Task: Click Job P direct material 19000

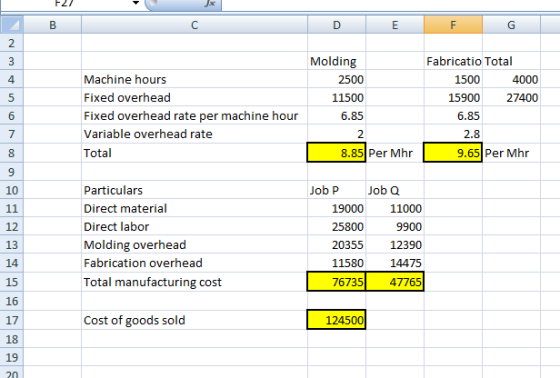Action: (x=336, y=208)
